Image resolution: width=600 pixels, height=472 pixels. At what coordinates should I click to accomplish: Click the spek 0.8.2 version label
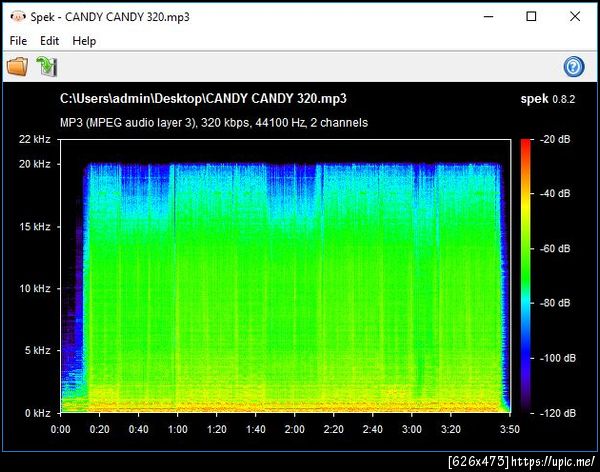[x=548, y=99]
